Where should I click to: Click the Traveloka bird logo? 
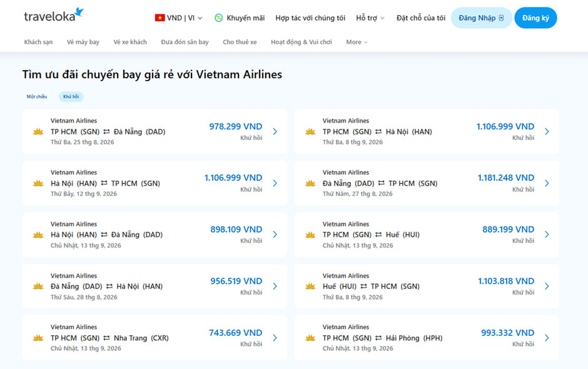tap(79, 13)
